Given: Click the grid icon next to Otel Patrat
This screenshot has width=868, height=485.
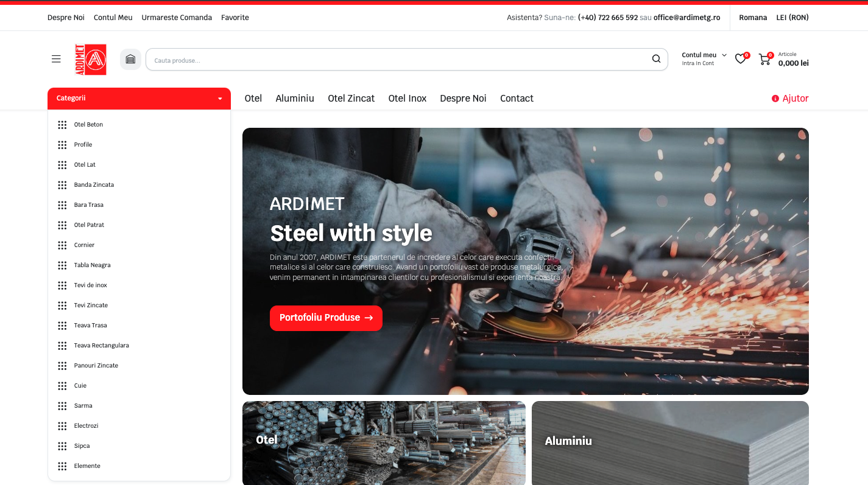Looking at the screenshot, I should (x=62, y=225).
